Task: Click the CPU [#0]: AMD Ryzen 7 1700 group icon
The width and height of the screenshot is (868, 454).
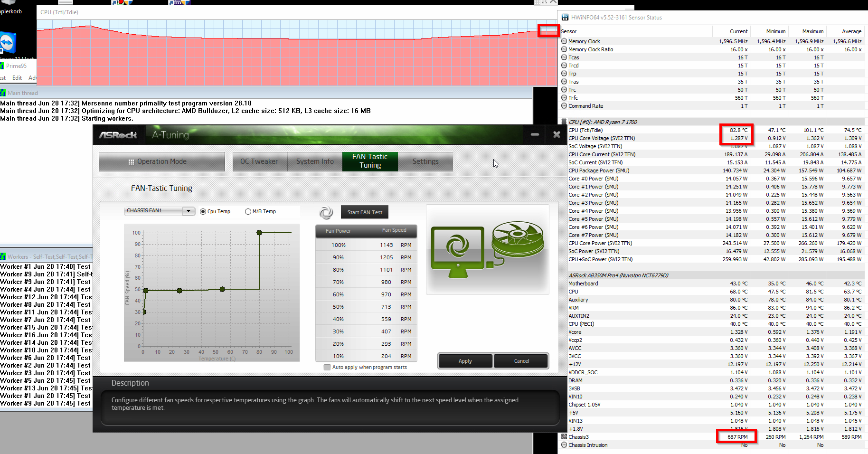Action: 564,122
